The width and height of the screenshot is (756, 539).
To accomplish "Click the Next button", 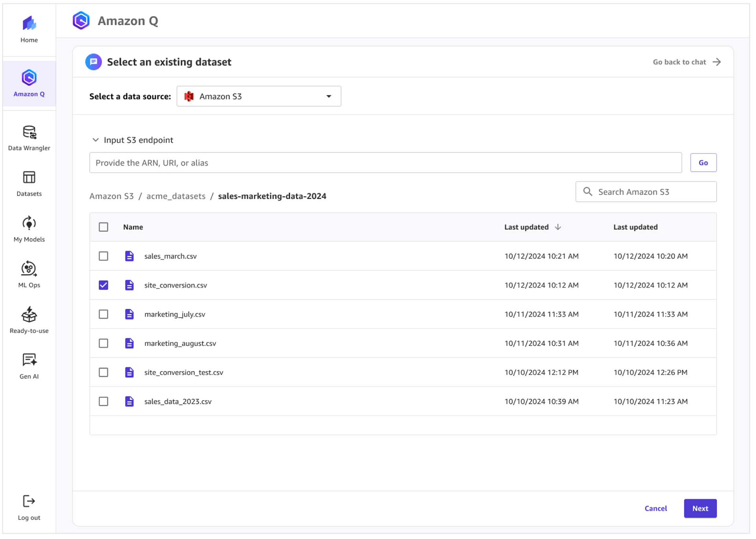I will (700, 508).
